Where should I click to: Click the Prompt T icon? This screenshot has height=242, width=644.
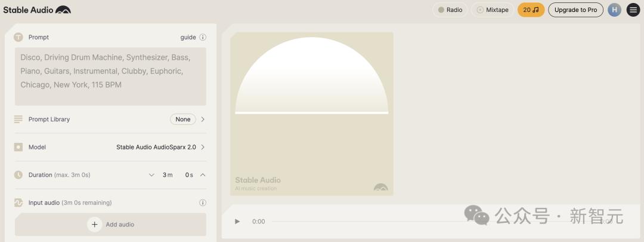click(x=18, y=37)
